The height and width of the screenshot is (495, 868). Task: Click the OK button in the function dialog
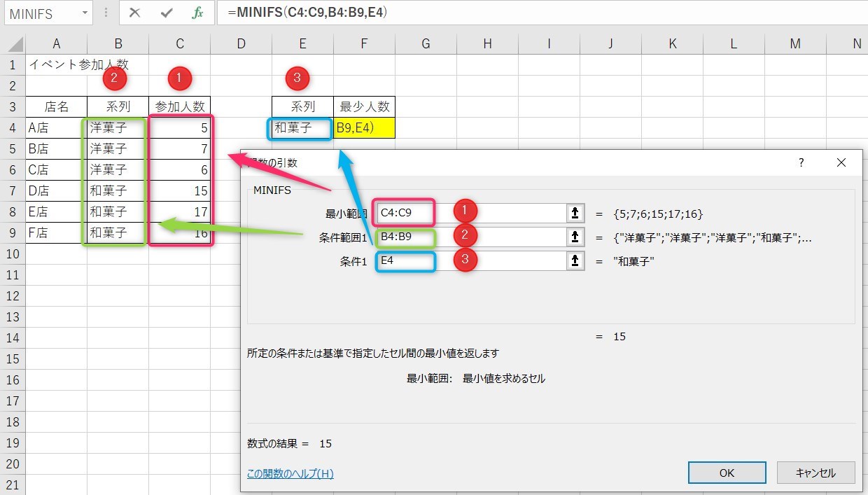click(x=727, y=473)
